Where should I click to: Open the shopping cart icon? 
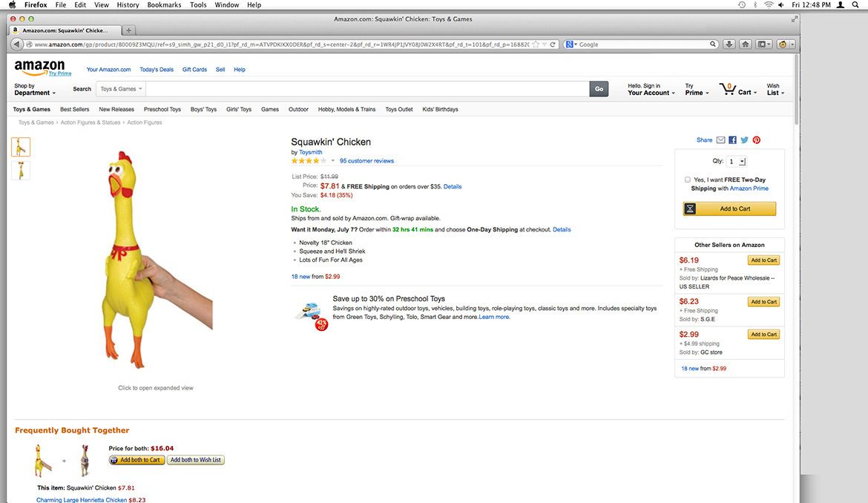tap(728, 89)
